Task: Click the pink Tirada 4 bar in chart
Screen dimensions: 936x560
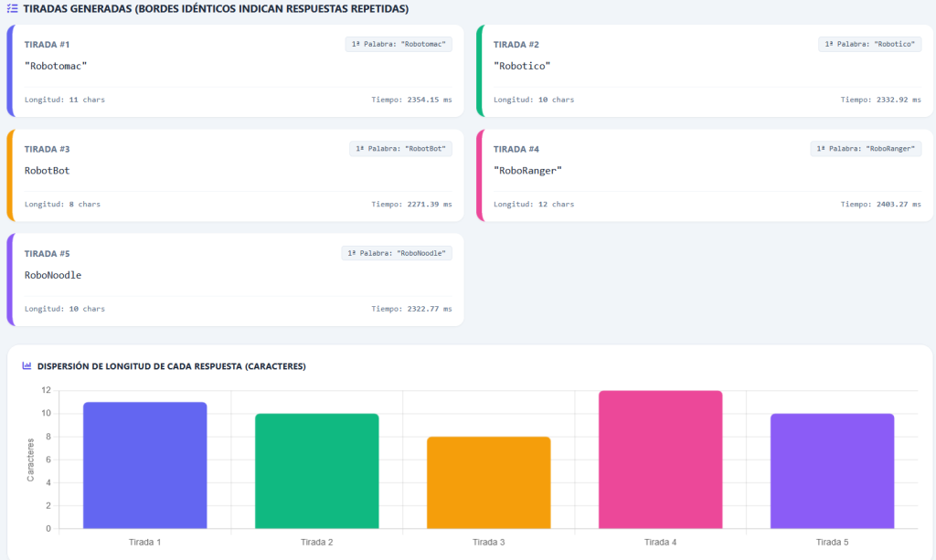Action: click(x=660, y=460)
